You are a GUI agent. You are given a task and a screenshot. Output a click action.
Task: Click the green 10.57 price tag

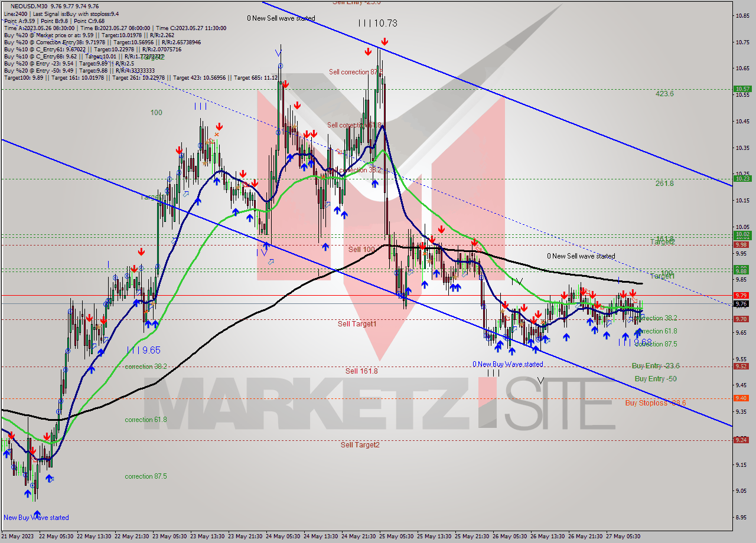742,89
